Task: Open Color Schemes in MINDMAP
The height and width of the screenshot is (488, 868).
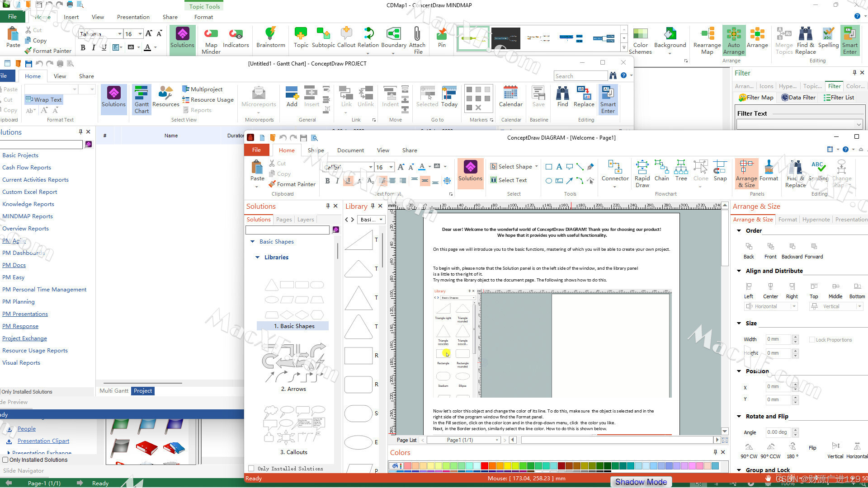Action: [640, 41]
